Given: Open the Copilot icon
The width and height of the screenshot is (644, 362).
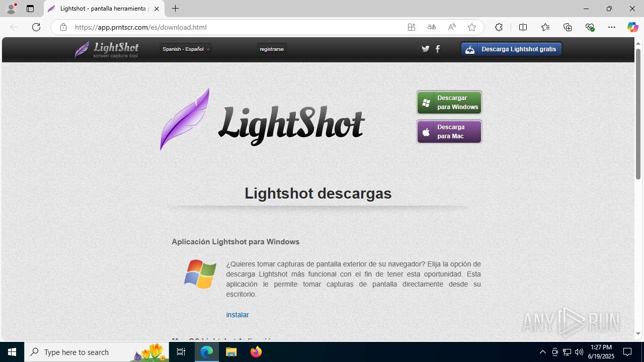Looking at the screenshot, I should click(632, 27).
